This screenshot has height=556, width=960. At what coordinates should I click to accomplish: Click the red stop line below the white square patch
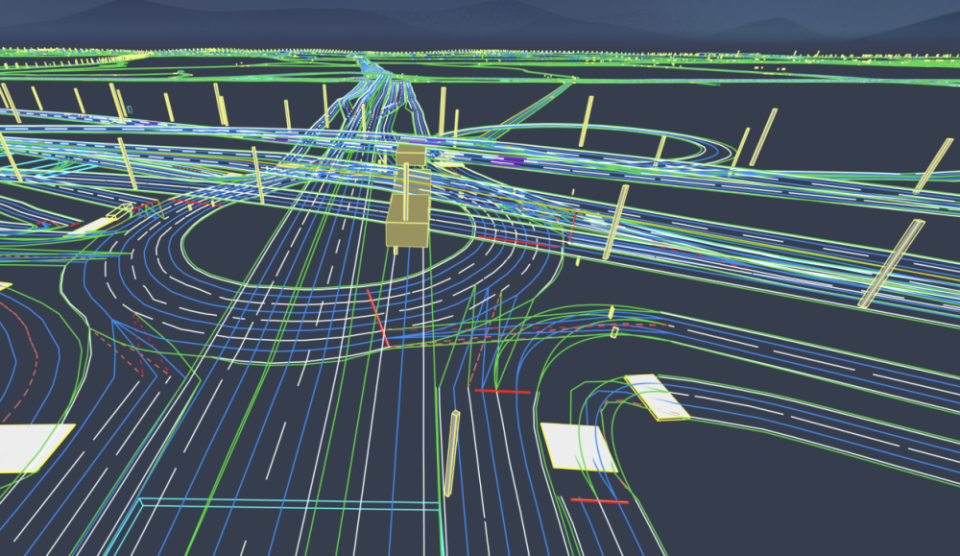click(599, 501)
